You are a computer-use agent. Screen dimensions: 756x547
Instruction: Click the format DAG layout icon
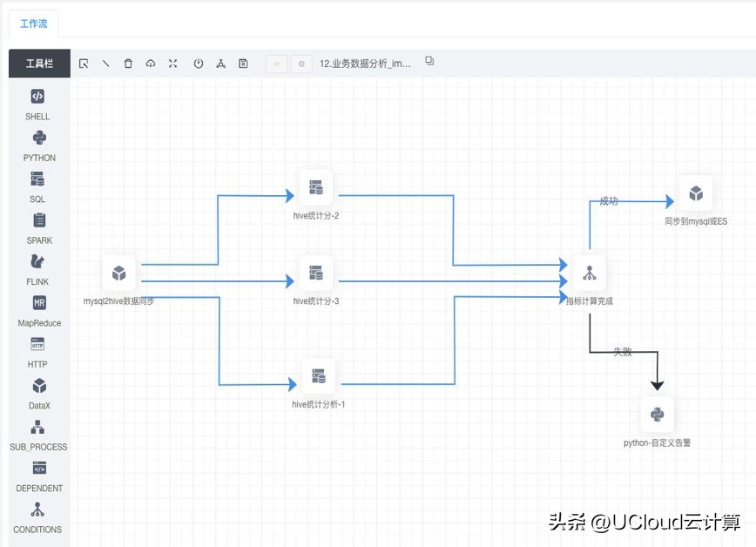pos(221,63)
